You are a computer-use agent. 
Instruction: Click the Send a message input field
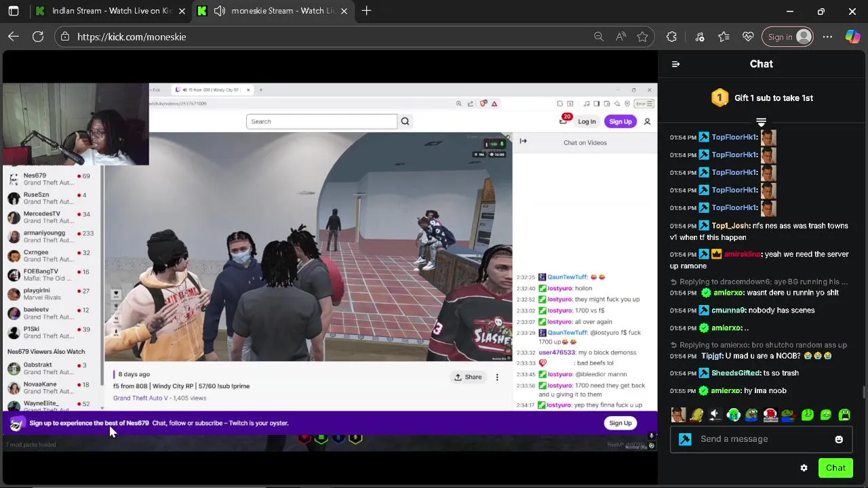761,439
